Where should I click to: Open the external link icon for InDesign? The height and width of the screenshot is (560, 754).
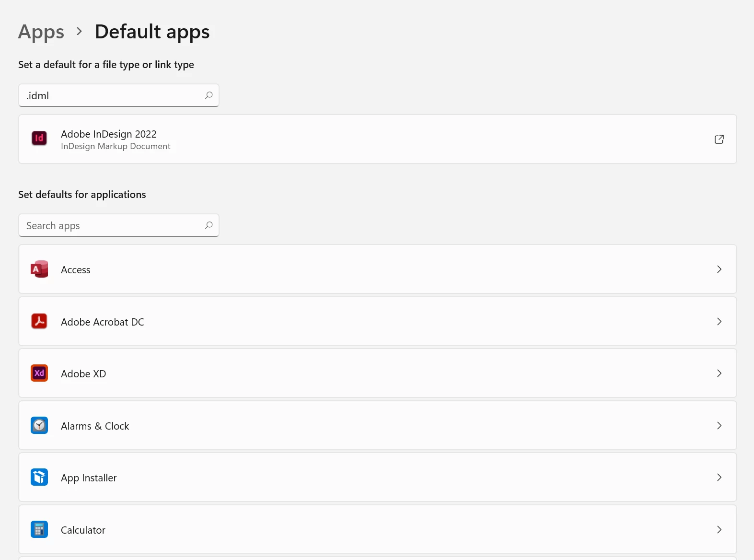coord(719,139)
